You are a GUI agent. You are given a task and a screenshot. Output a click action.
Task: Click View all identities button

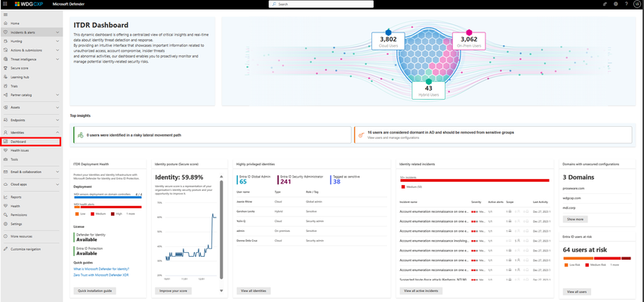point(254,291)
